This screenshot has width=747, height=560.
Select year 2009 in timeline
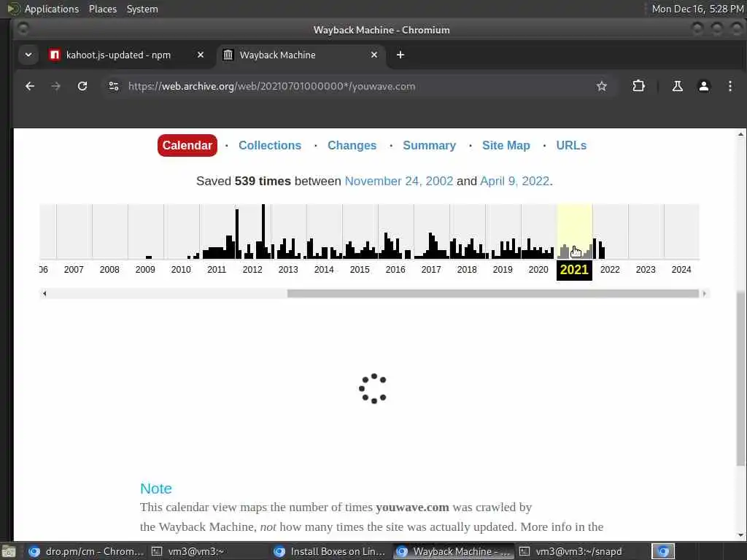pos(145,270)
